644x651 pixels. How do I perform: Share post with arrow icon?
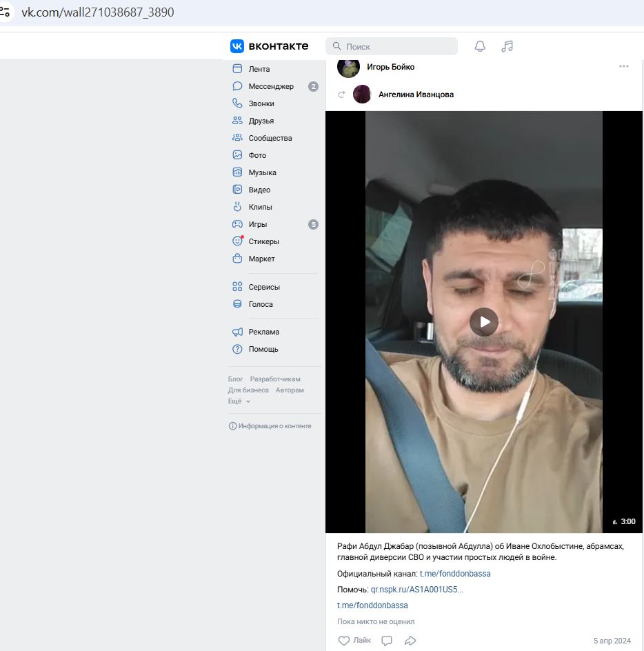(x=410, y=641)
